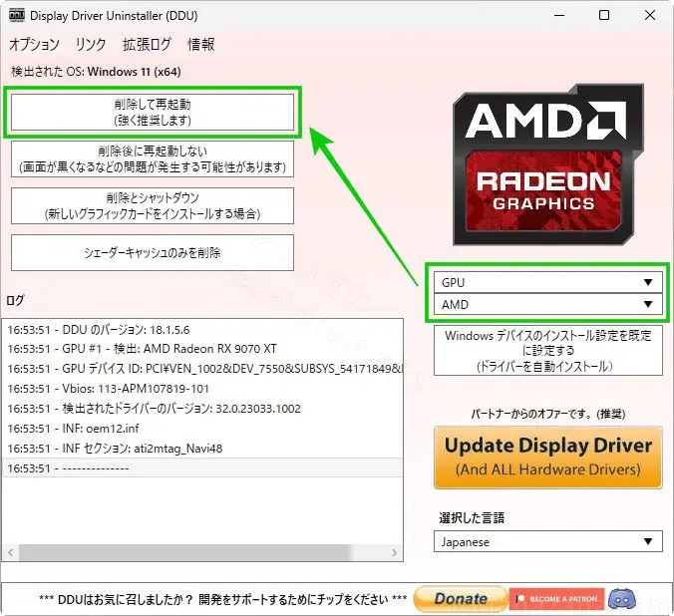Open the 拡張ログ menu
This screenshot has height=616, width=674.
coord(147,44)
